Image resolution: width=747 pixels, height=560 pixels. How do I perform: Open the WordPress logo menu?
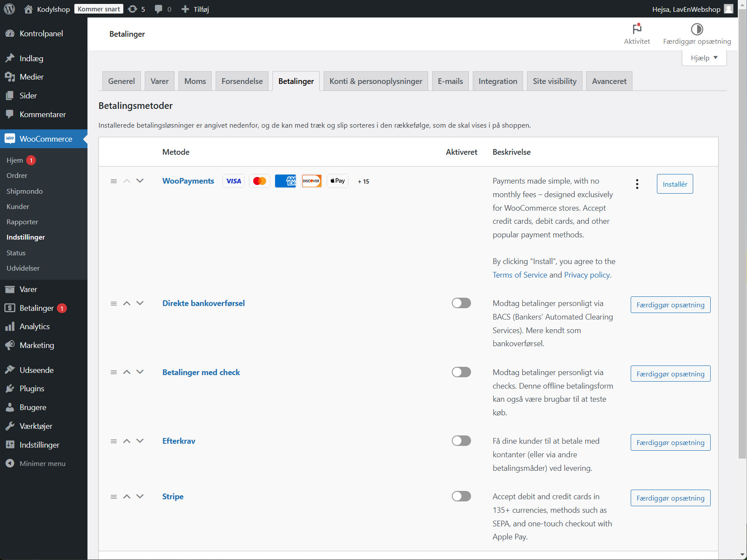click(9, 9)
